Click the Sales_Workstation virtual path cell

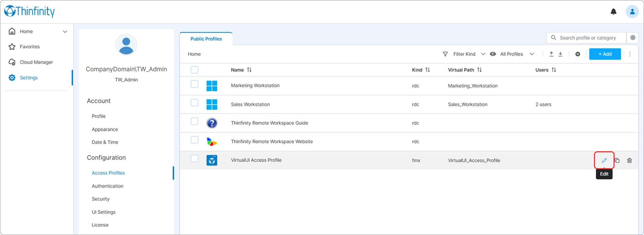[x=468, y=104]
